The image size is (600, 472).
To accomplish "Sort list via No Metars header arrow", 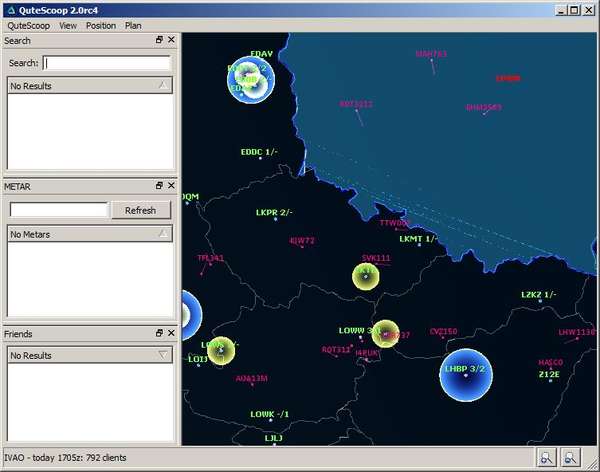I will [x=163, y=234].
